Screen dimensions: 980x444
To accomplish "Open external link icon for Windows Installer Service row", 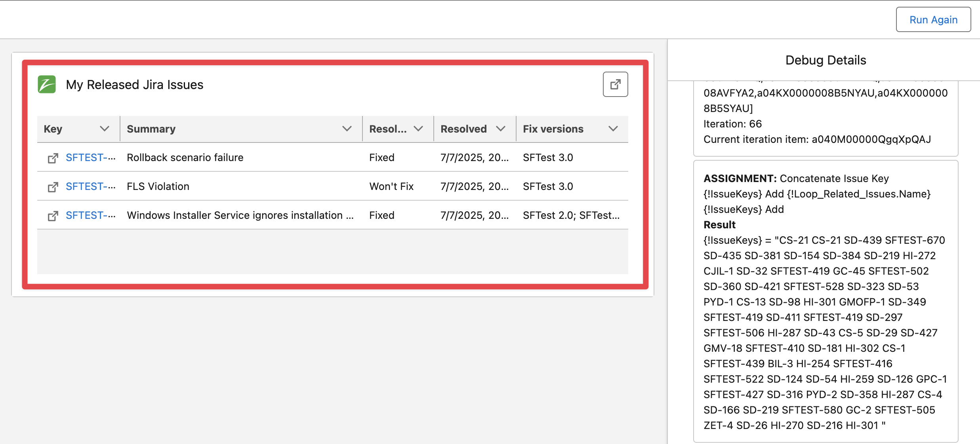I will pyautogui.click(x=53, y=216).
